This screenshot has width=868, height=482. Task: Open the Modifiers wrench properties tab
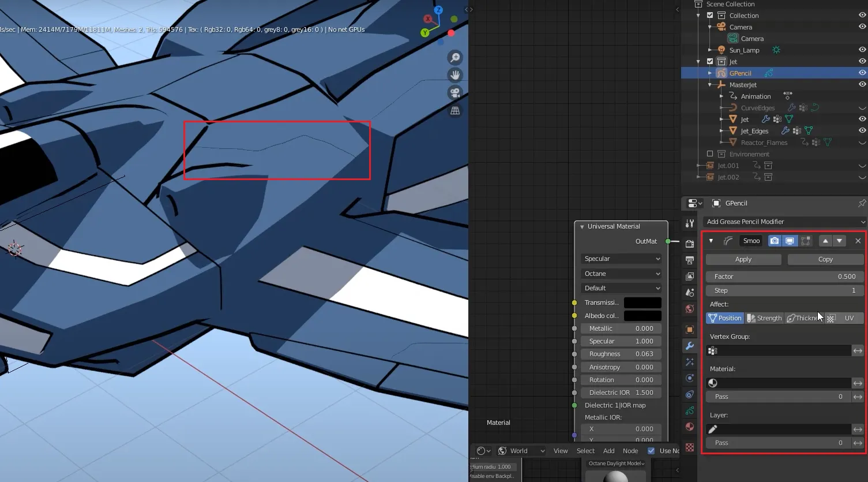690,346
